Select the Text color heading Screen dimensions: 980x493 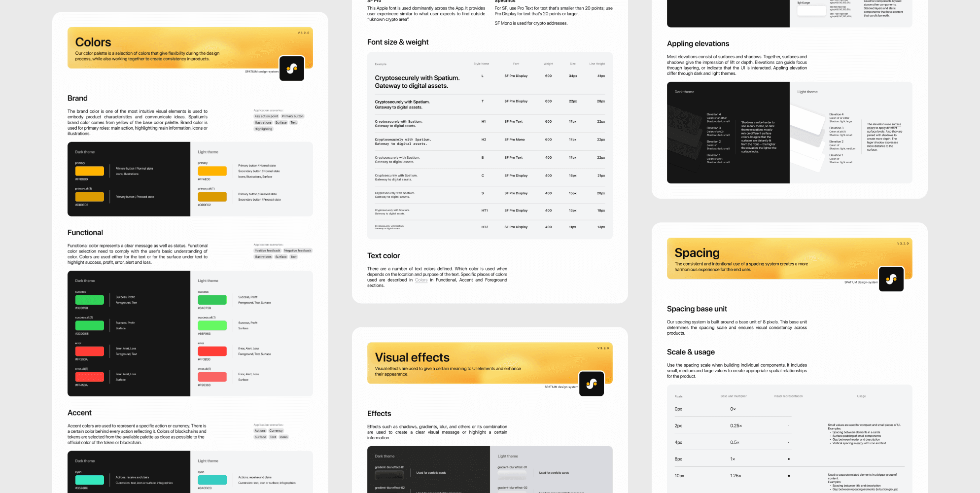click(x=384, y=256)
